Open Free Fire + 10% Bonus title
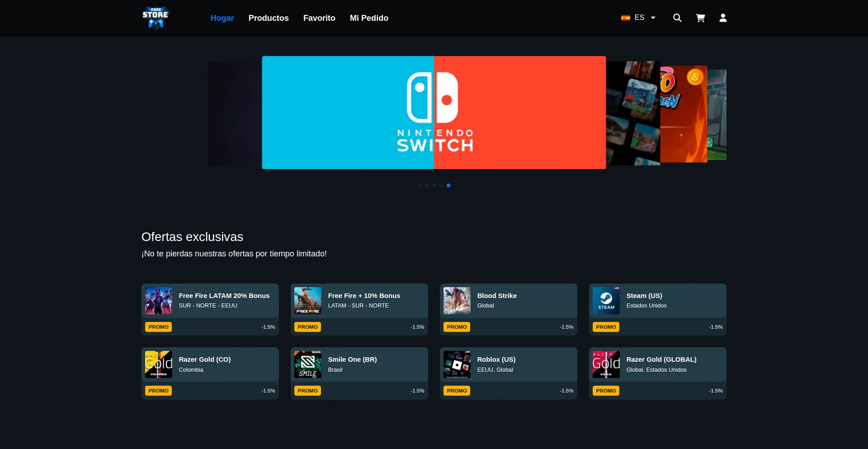The height and width of the screenshot is (449, 868). (x=364, y=296)
